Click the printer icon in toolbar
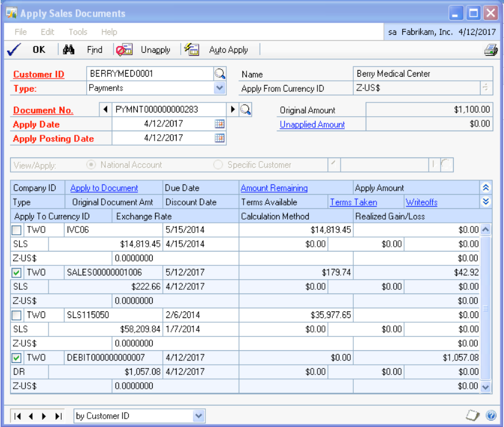Viewport: 504px width, 427px height. pos(491,50)
